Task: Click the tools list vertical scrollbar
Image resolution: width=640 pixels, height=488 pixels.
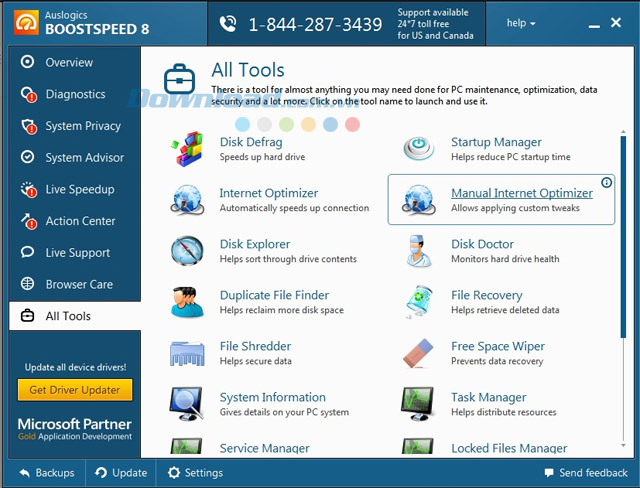Action: [x=623, y=237]
